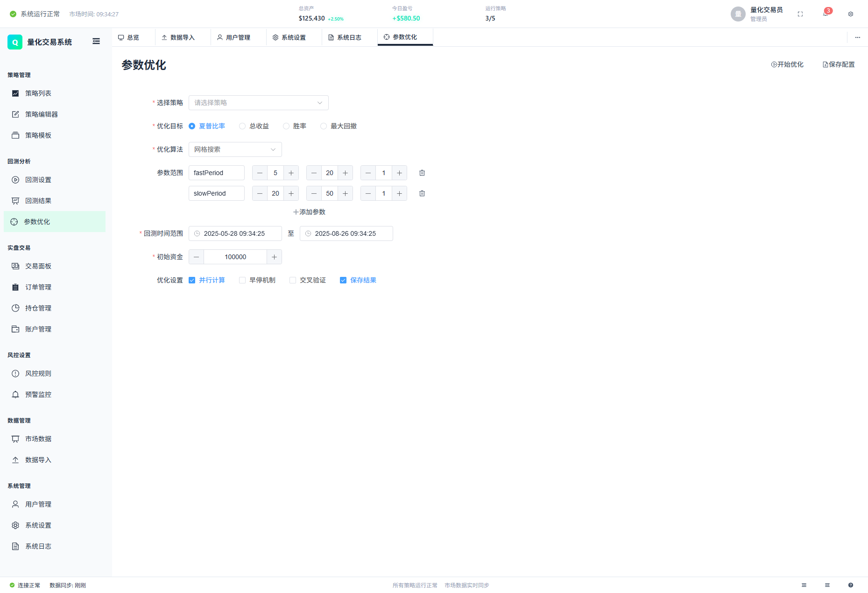Delete the slowPeriod parameter row

(422, 193)
